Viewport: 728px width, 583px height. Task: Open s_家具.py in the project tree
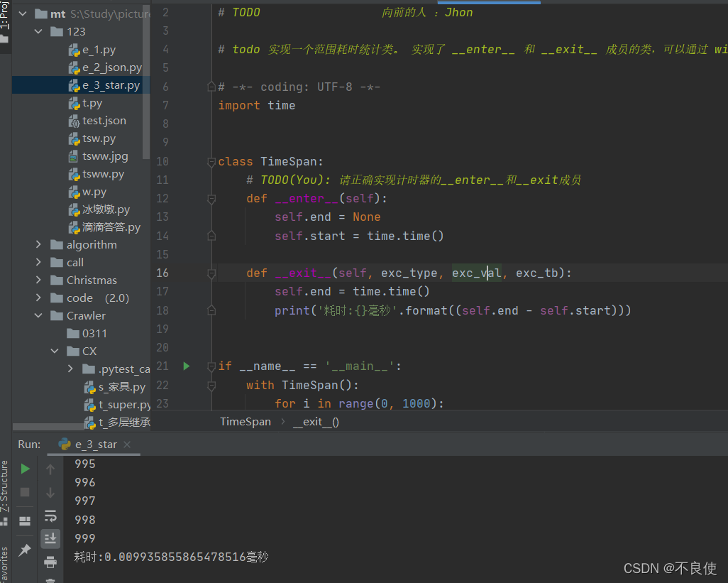(x=115, y=387)
